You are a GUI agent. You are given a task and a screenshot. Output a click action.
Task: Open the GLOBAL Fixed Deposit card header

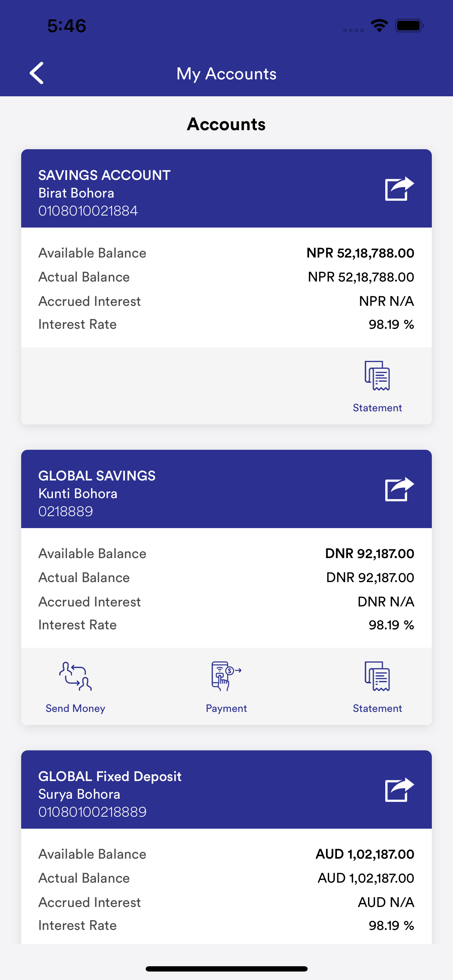point(226,790)
